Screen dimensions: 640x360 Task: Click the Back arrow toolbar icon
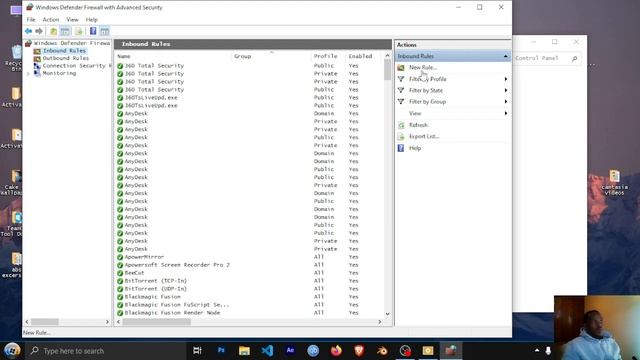click(28, 31)
